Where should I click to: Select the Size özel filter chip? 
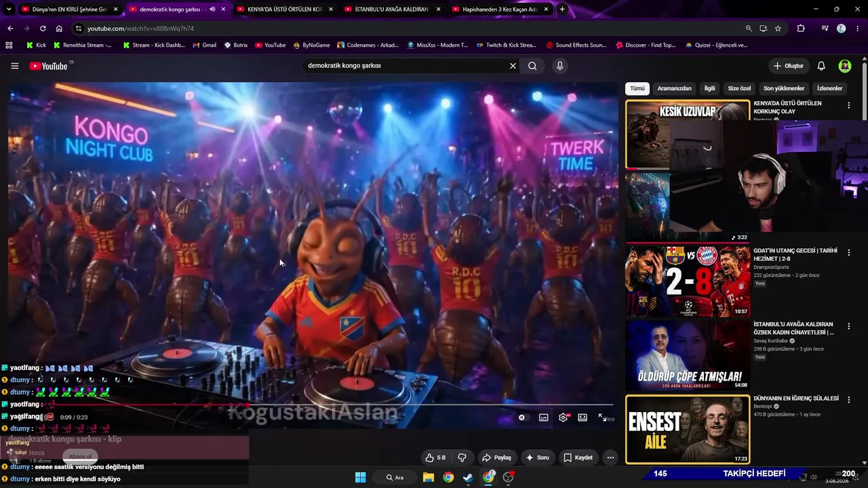click(x=739, y=89)
